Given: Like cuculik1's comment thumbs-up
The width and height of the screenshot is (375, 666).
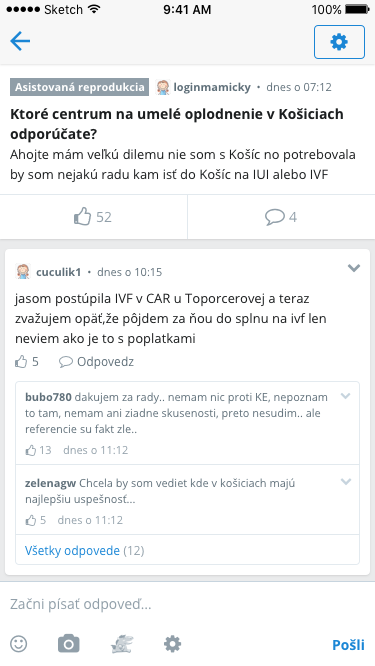Looking at the screenshot, I should (27, 362).
